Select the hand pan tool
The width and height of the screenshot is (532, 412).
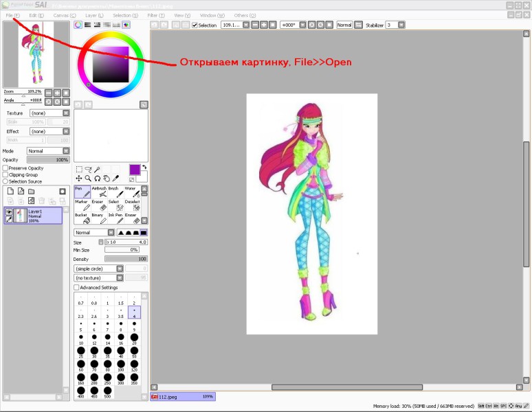coord(107,179)
